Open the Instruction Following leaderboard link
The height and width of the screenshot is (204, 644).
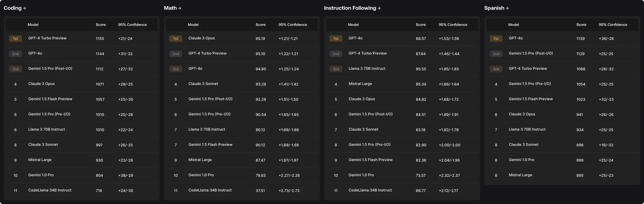coord(352,8)
